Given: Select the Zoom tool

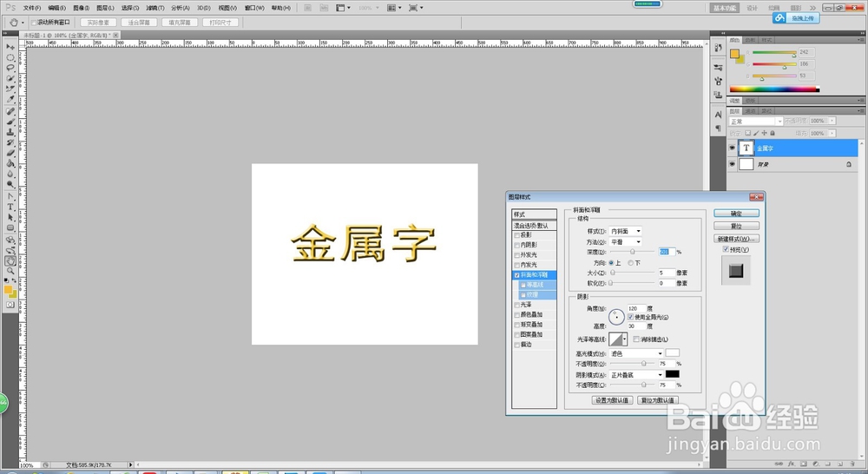Looking at the screenshot, I should click(x=10, y=271).
